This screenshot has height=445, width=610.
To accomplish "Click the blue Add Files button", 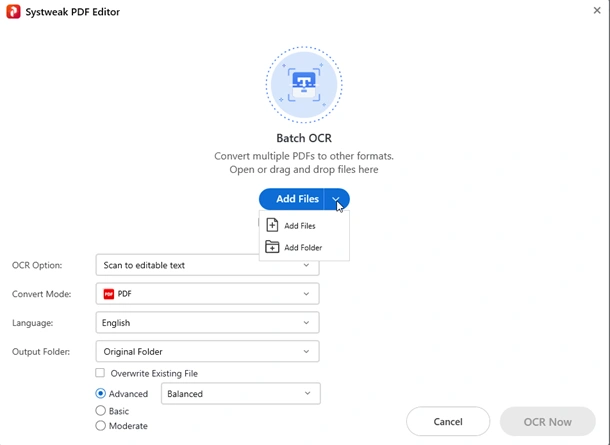I will [x=291, y=199].
